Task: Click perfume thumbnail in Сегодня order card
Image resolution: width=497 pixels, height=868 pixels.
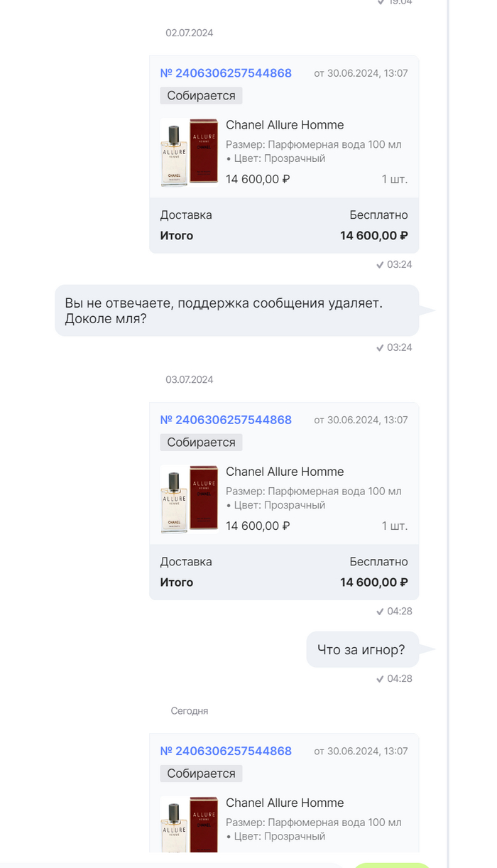Action: coord(189,824)
